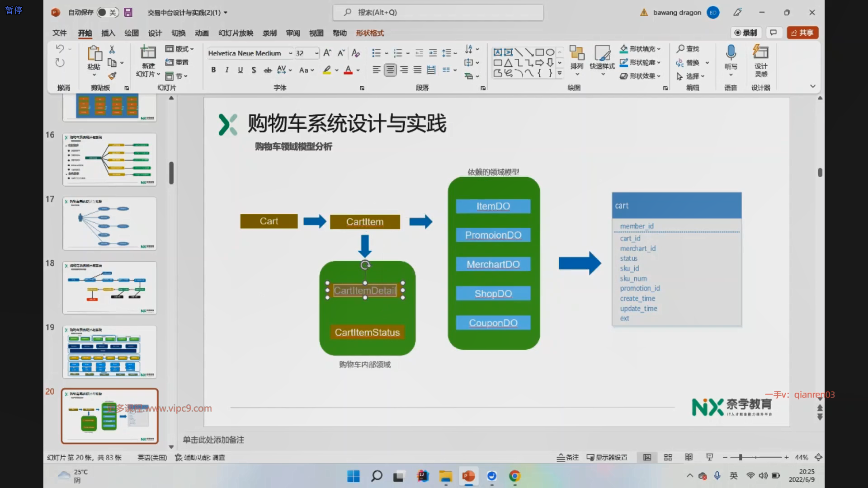The image size is (868, 488).
Task: Click the New Slide icon
Action: [148, 52]
